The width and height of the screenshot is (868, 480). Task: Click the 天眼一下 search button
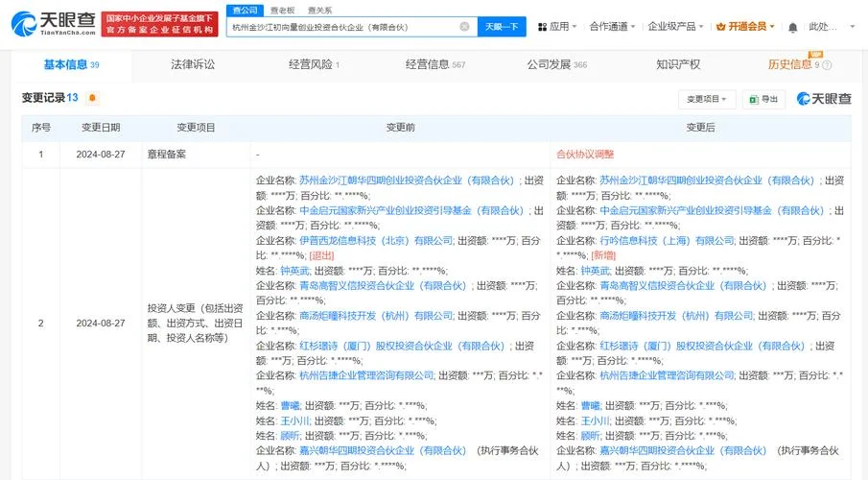click(x=502, y=27)
